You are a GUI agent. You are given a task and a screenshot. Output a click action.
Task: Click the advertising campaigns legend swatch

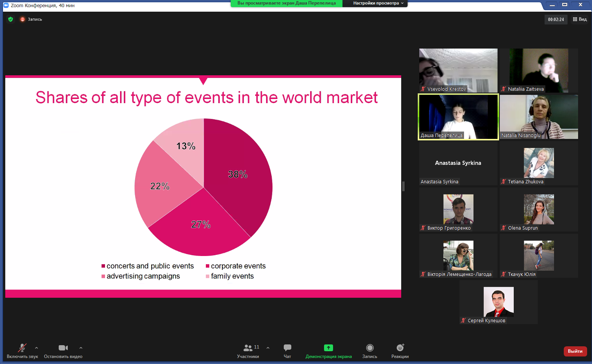(x=103, y=276)
